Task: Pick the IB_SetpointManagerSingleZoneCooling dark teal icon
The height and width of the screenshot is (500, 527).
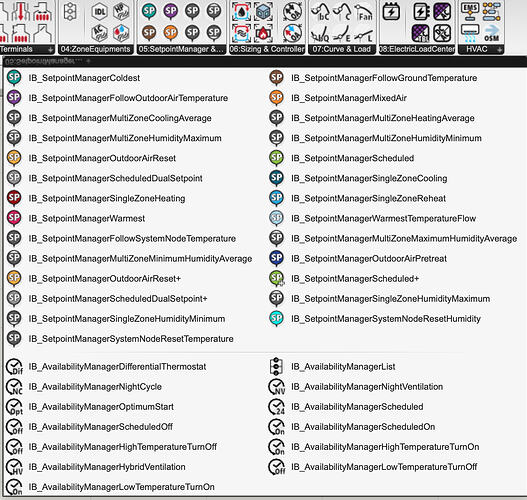Action: [x=277, y=178]
